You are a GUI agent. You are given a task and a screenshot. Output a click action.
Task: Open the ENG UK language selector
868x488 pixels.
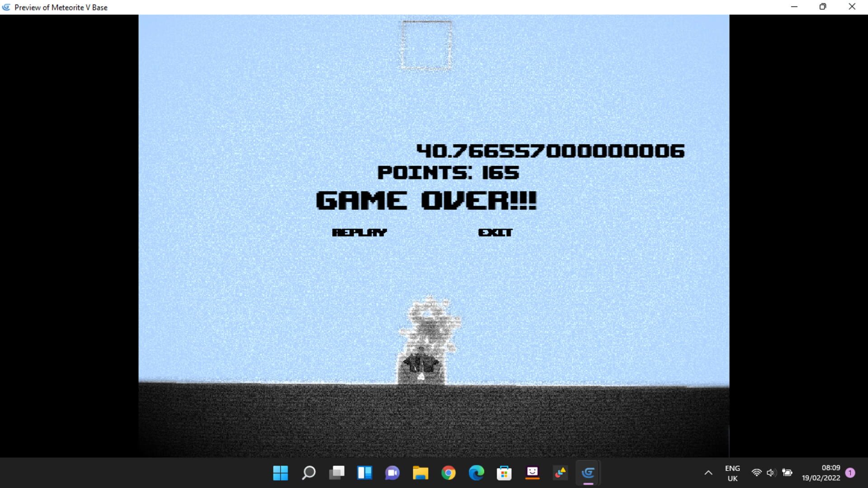point(732,473)
